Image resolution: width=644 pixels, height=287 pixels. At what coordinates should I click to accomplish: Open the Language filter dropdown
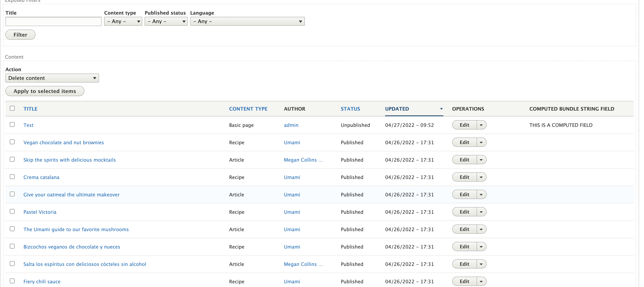tap(247, 21)
